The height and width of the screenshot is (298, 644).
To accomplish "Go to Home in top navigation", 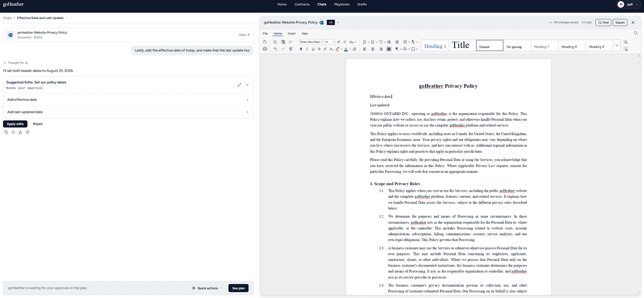I will (282, 4).
